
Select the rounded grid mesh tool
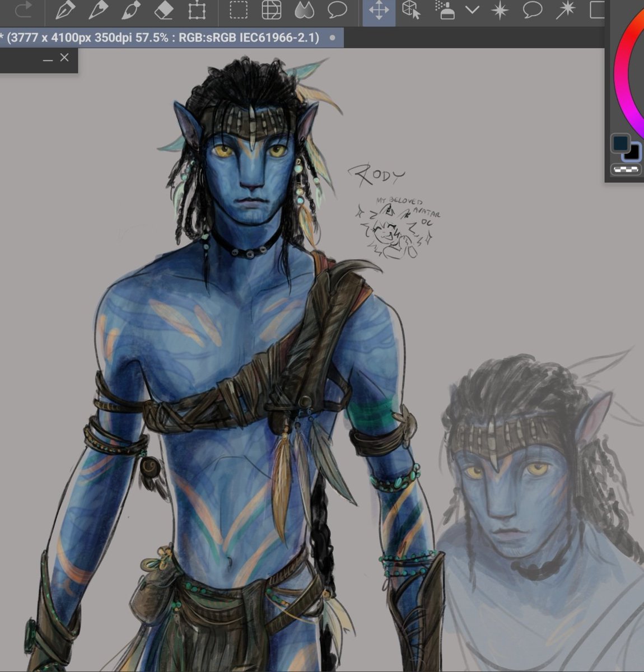click(x=272, y=11)
